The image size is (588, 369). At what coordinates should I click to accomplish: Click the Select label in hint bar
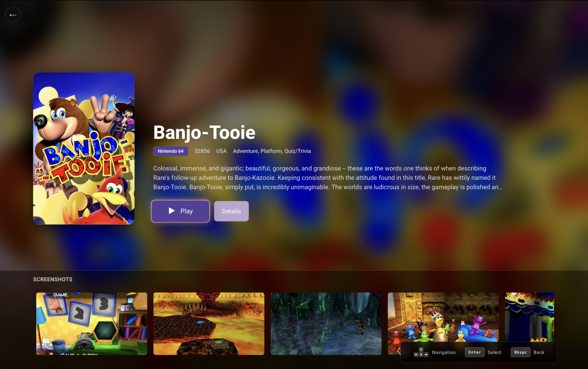coord(494,352)
